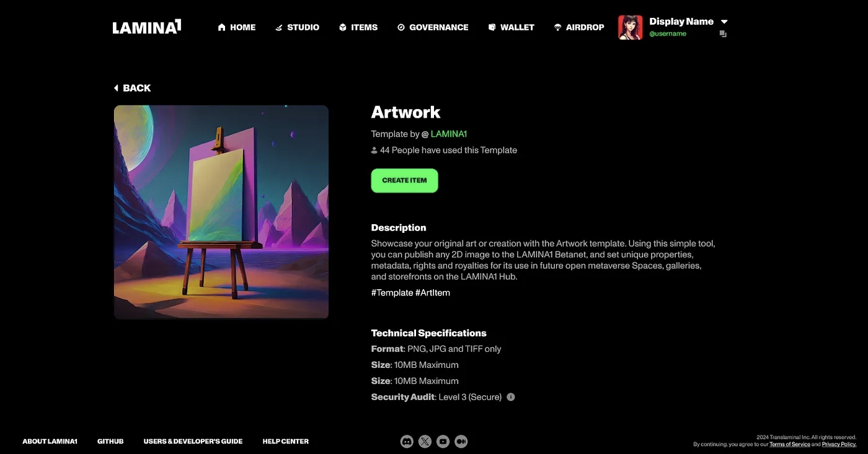Open the Discord social icon

point(407,442)
